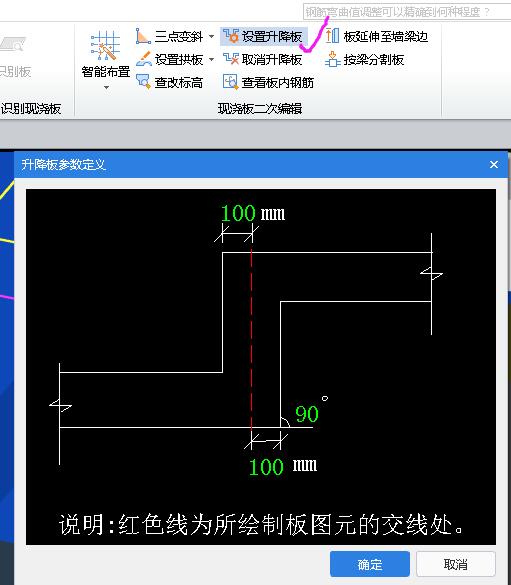511x585 pixels.
Task: Expand the 智能布置 dropdown arrow
Action: tap(106, 88)
